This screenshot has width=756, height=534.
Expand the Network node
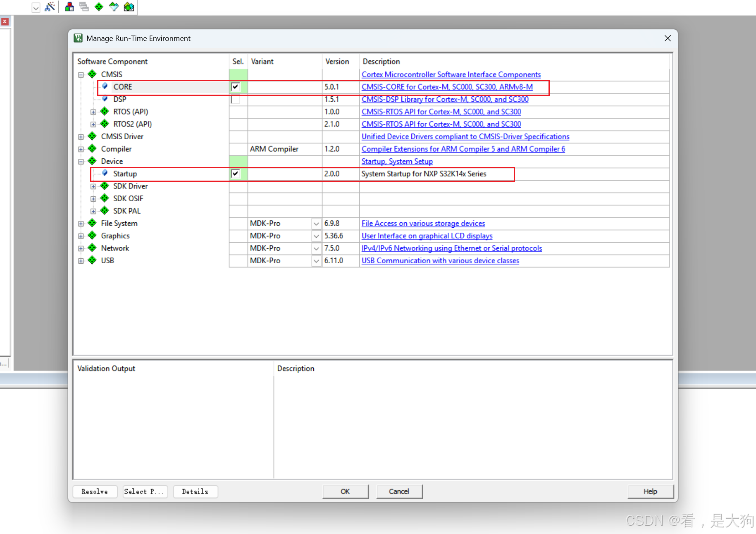(81, 248)
